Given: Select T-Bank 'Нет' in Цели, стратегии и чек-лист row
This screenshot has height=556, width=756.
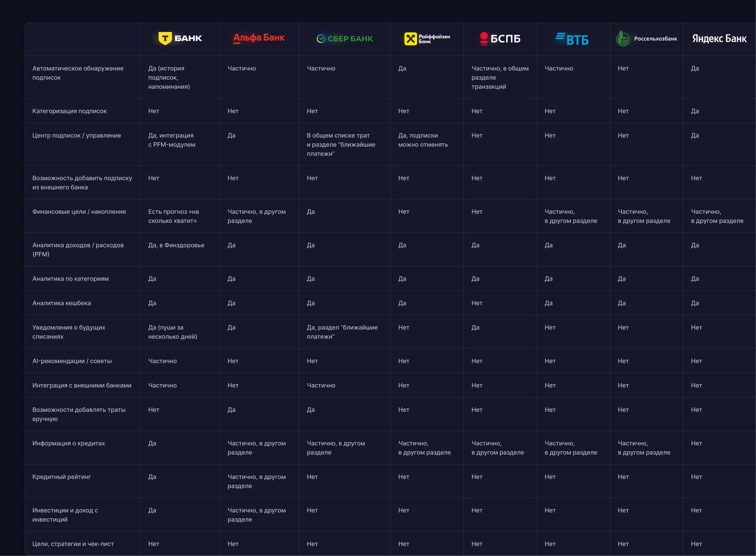Looking at the screenshot, I should 153,544.
